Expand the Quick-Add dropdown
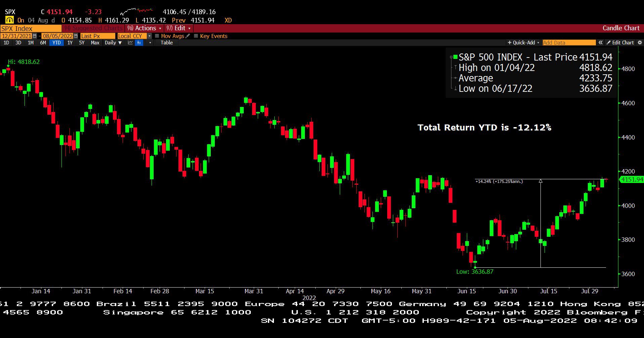Viewport: 644px width, 338px height. click(523, 43)
